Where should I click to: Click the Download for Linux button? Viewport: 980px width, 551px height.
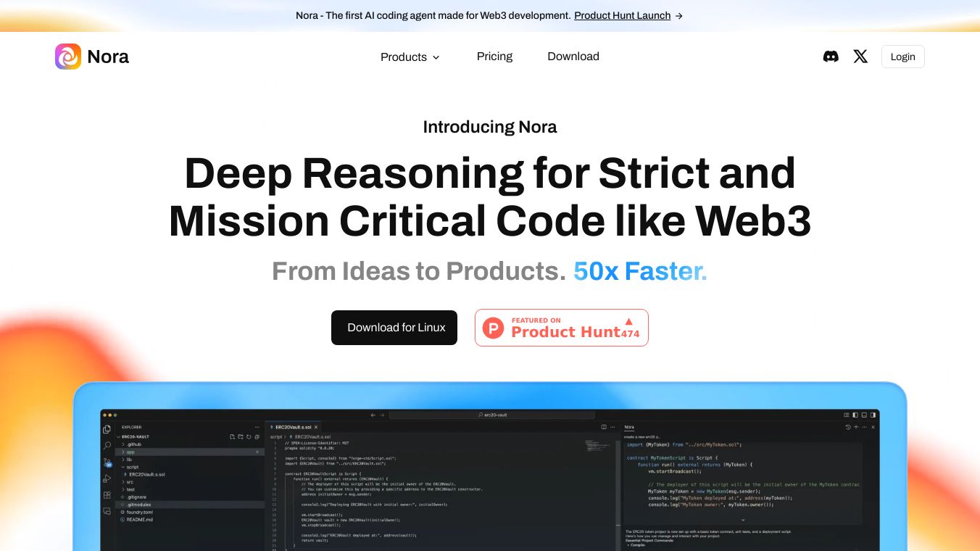coord(394,328)
